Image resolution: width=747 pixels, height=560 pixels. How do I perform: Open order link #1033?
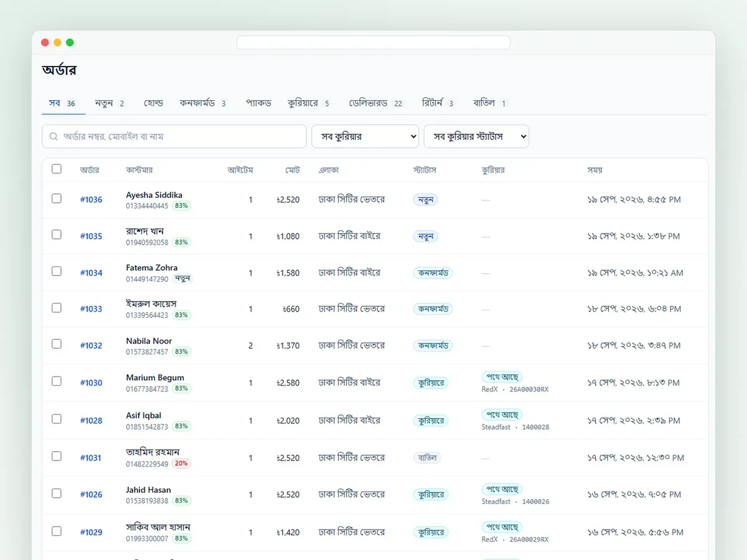pos(91,309)
